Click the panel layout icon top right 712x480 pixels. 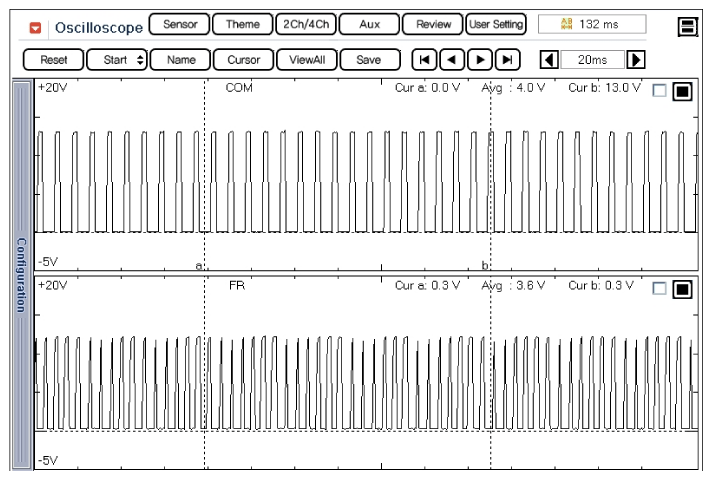pyautogui.click(x=688, y=24)
